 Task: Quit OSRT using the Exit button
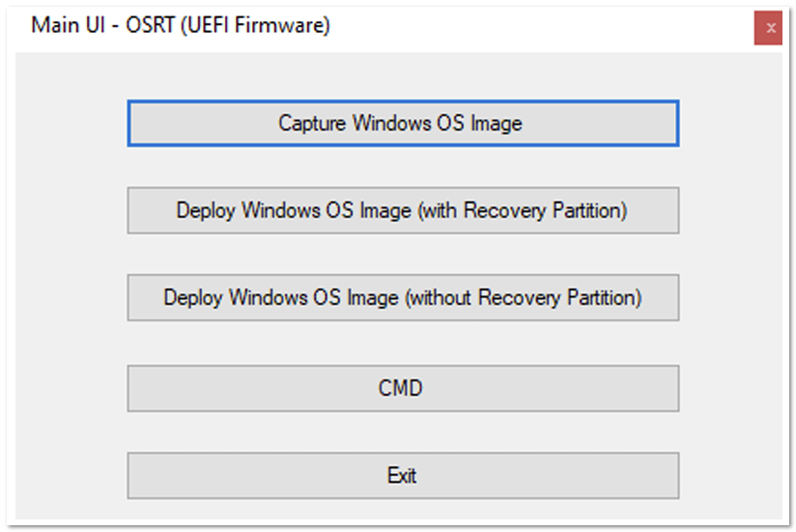(x=403, y=476)
